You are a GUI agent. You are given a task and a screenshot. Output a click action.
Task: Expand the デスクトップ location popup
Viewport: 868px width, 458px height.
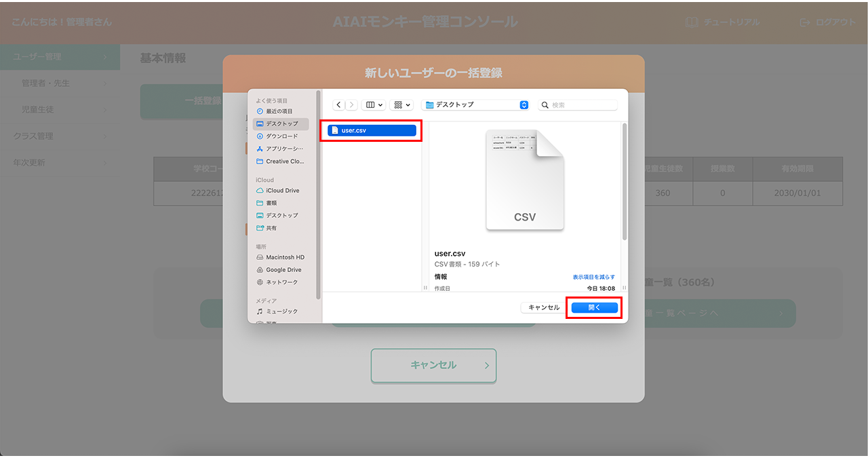click(x=524, y=105)
